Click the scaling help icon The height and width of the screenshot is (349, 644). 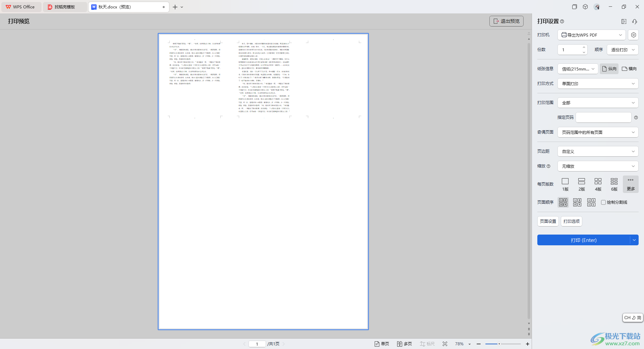[548, 166]
